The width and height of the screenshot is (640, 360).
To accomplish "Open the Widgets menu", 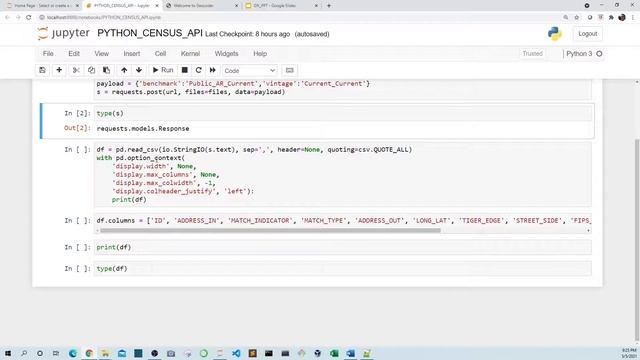I will point(227,53).
